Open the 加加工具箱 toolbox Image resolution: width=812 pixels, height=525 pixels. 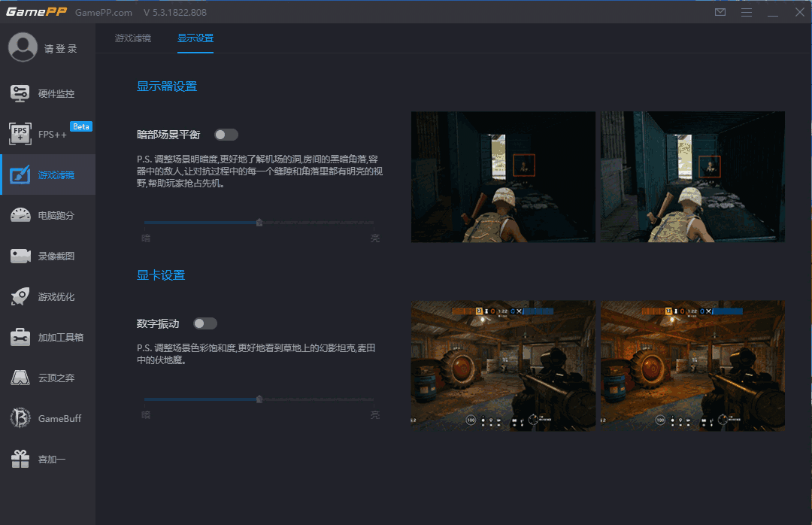coord(47,337)
